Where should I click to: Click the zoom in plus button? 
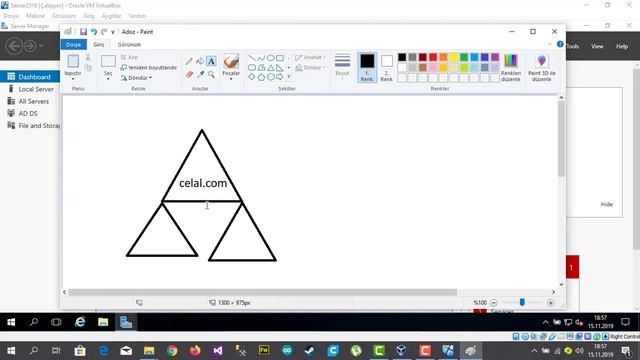tap(551, 302)
